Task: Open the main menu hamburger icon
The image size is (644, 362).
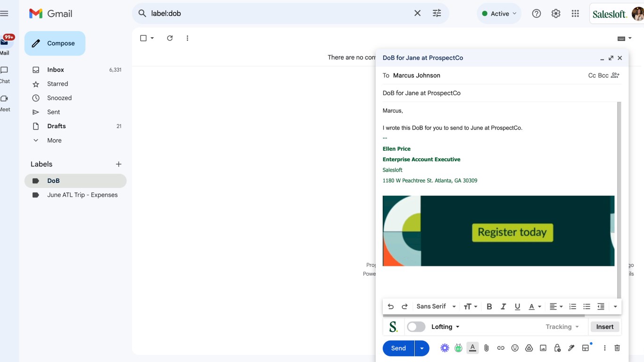Action: point(4,14)
